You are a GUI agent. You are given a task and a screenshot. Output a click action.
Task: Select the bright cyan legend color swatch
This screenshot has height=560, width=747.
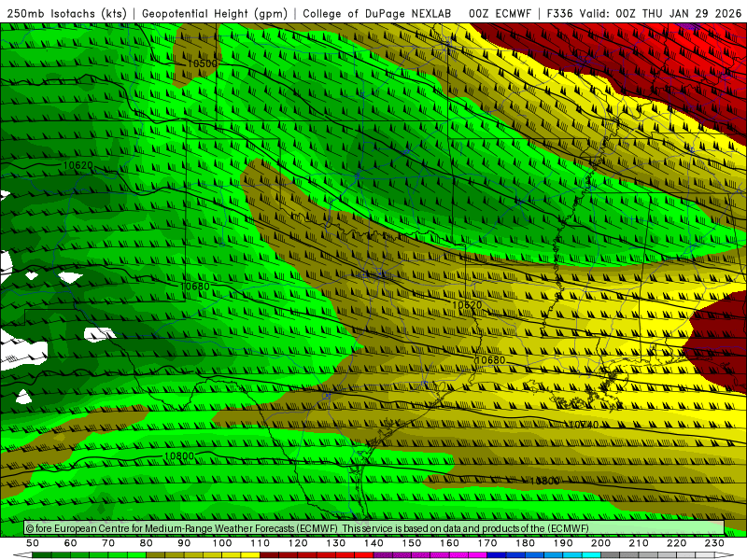[591, 555]
